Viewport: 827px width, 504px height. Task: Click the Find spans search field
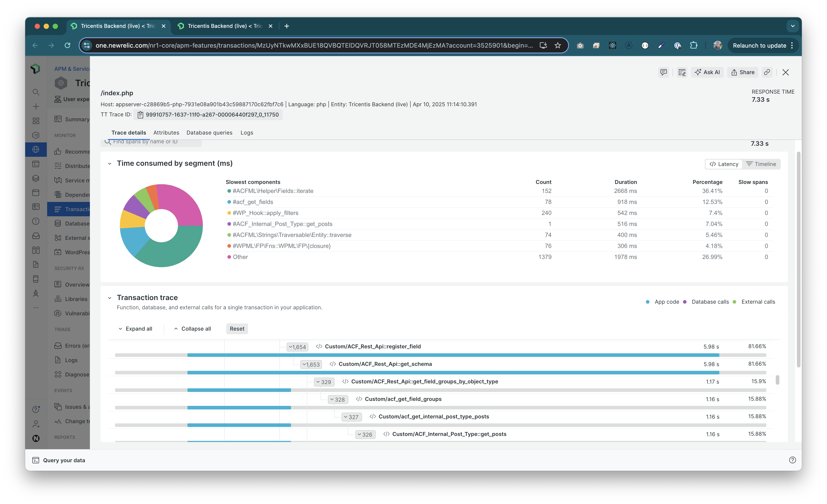151,142
